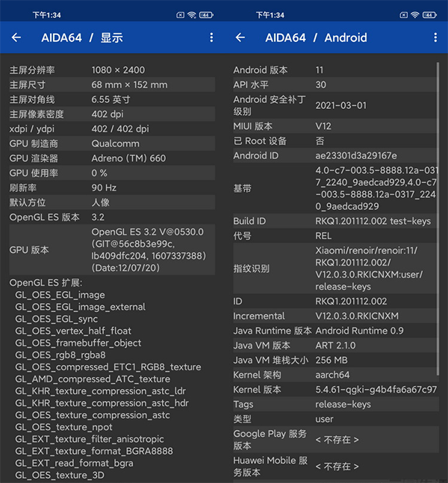This screenshot has width=448, height=483.
Task: Tap the Android ID row
Action: 332,155
